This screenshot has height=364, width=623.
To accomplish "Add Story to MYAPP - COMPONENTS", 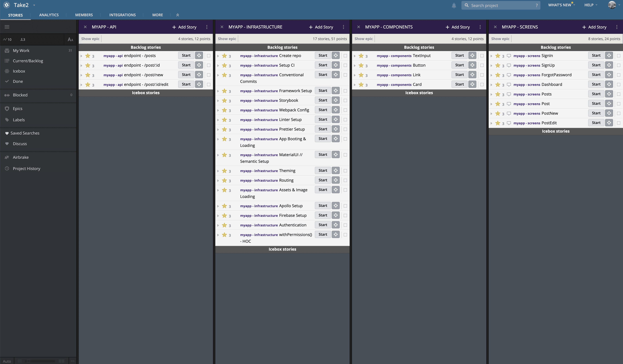I will click(458, 27).
